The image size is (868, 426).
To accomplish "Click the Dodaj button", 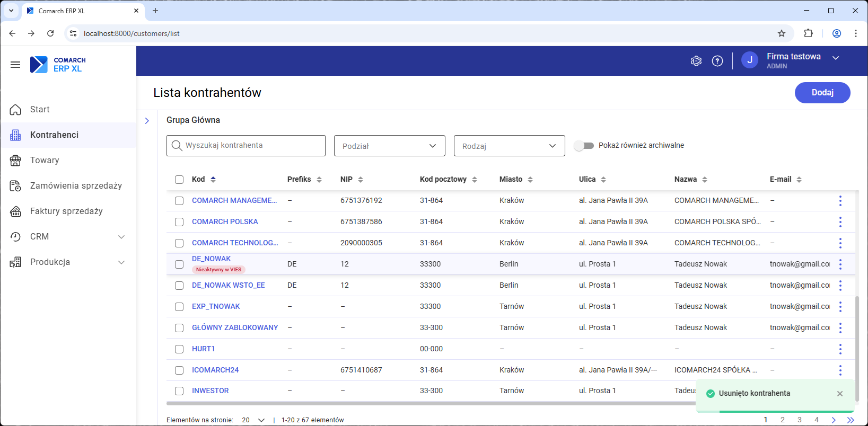I will pyautogui.click(x=822, y=93).
